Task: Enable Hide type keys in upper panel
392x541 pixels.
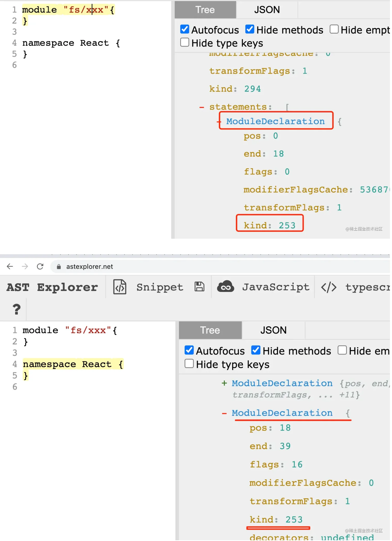Action: click(x=185, y=42)
